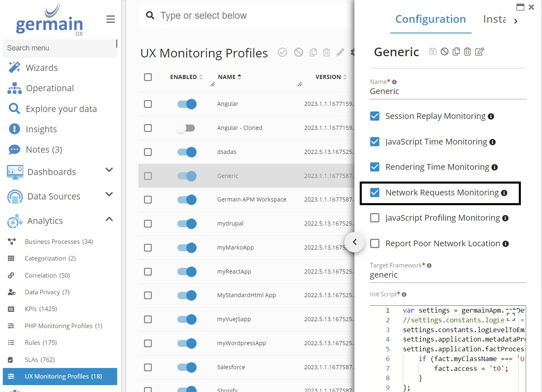Click the disable (ban) icon above the profiles list
Image resolution: width=542 pixels, height=392 pixels.
pyautogui.click(x=298, y=52)
